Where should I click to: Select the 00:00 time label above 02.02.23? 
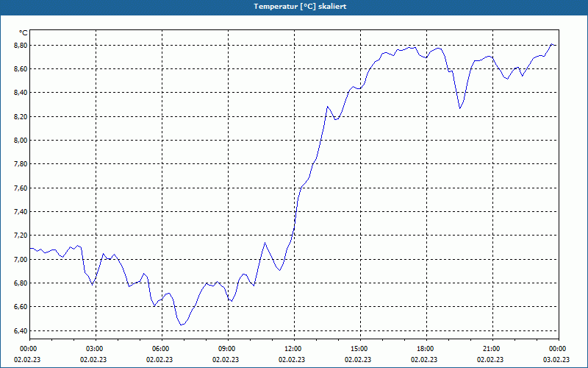pos(27,349)
